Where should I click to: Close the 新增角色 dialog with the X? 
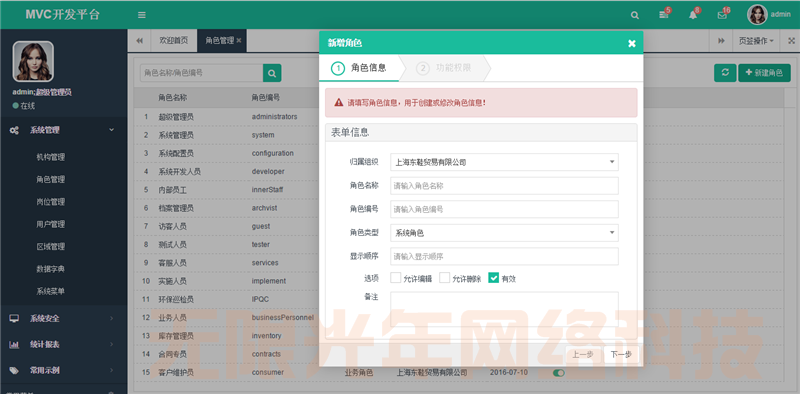tap(632, 43)
